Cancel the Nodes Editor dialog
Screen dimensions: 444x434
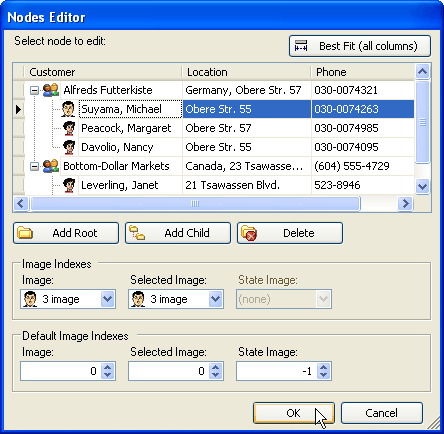pyautogui.click(x=382, y=413)
